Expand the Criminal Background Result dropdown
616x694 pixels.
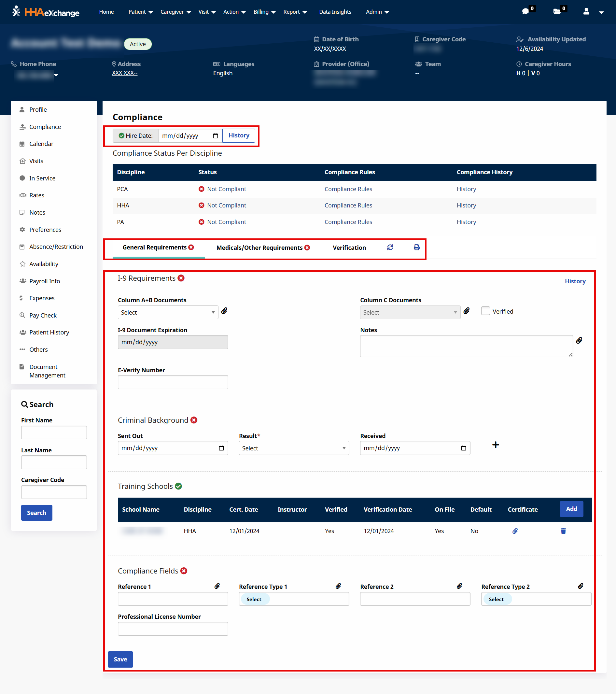pos(294,448)
